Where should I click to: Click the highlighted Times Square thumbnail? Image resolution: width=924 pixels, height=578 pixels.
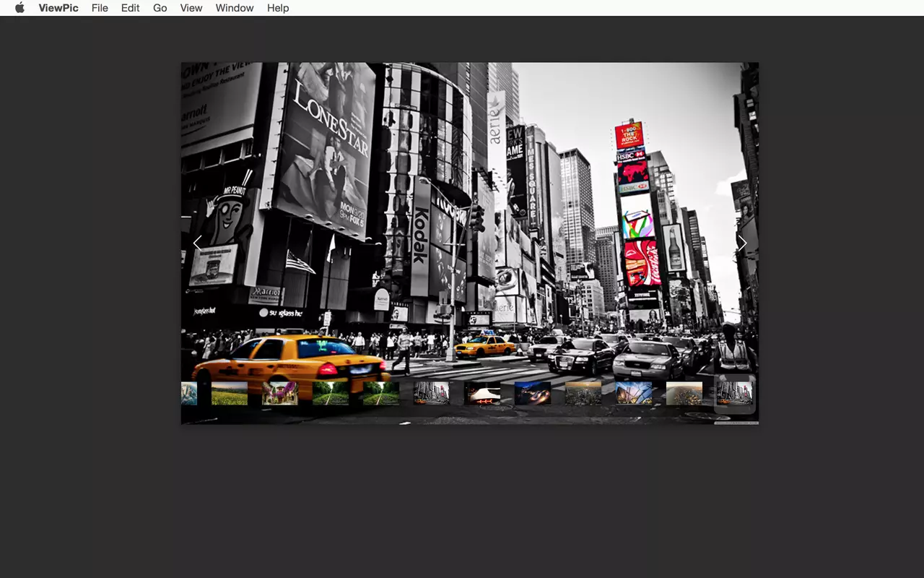click(x=735, y=394)
